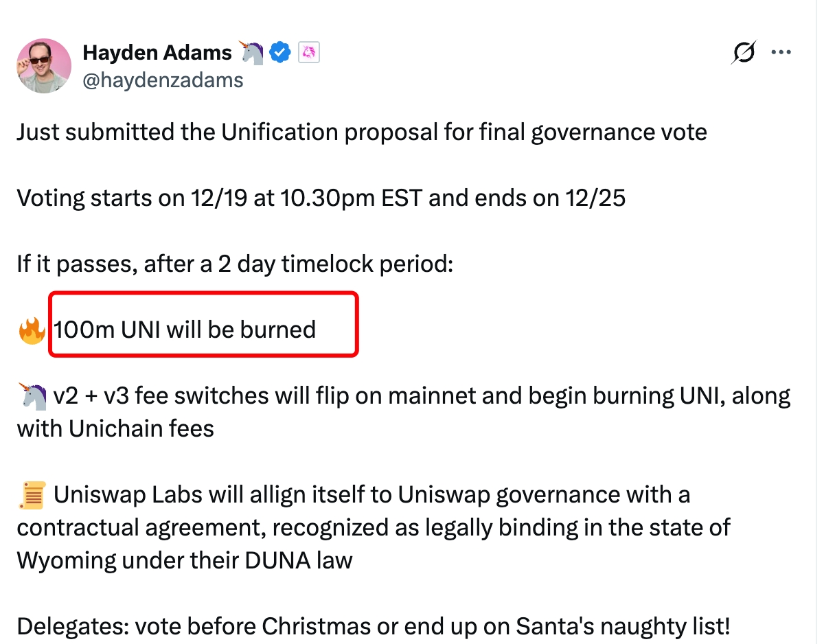Click the "Delegates: vote before Christmas" line
This screenshot has width=824, height=644.
click(373, 626)
